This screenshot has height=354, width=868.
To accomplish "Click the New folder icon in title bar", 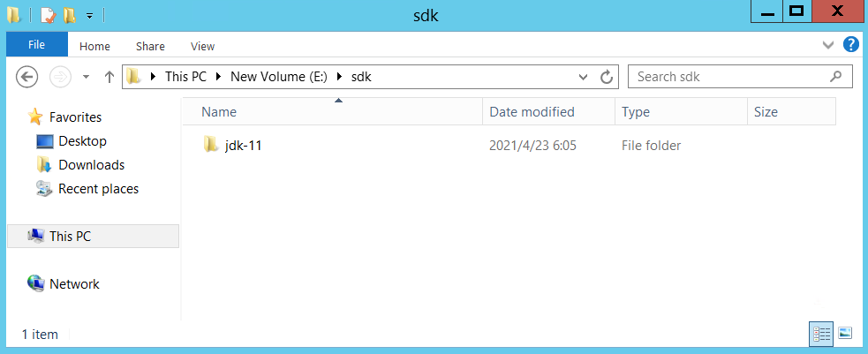I will pos(68,15).
